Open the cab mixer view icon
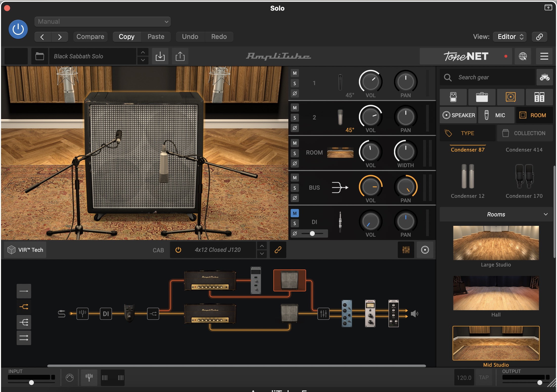 pos(406,250)
